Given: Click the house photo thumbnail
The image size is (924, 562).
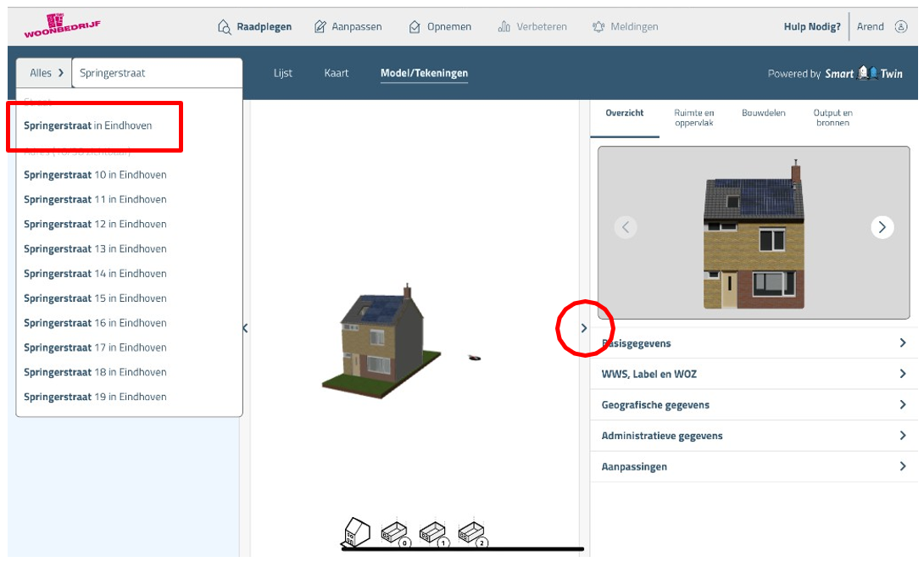Looking at the screenshot, I should click(754, 233).
